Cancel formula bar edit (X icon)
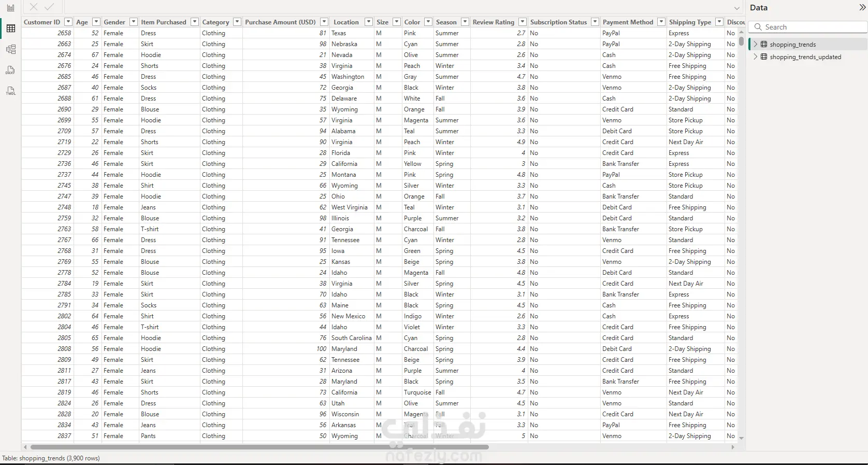This screenshot has height=465, width=868. (x=34, y=7)
